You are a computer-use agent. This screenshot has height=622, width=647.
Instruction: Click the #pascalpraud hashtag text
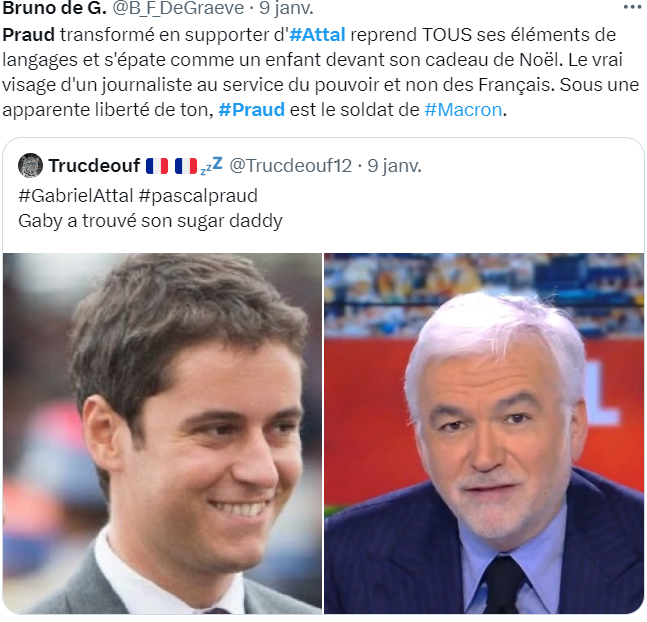(198, 196)
